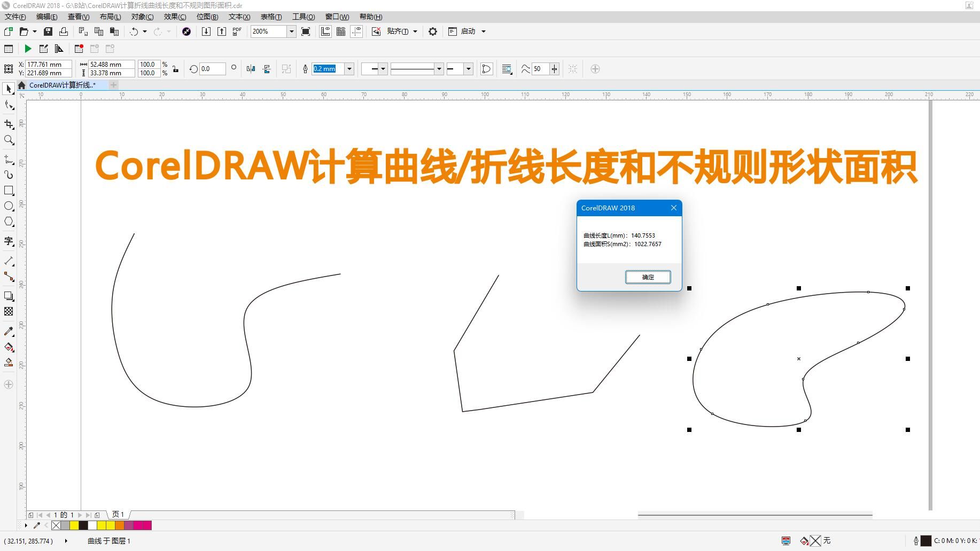Click the Import icon
The width and height of the screenshot is (980, 551).
[x=206, y=32]
